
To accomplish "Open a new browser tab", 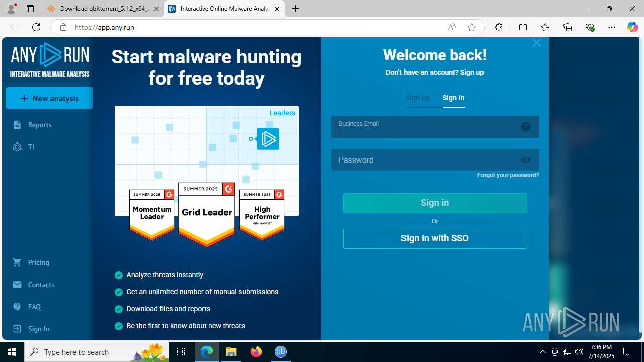I will (295, 9).
